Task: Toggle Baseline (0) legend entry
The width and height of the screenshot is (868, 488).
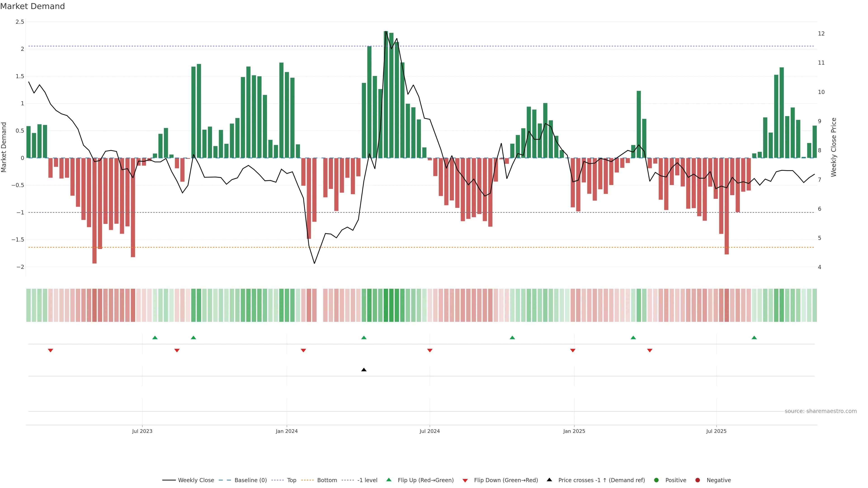Action: pos(250,480)
